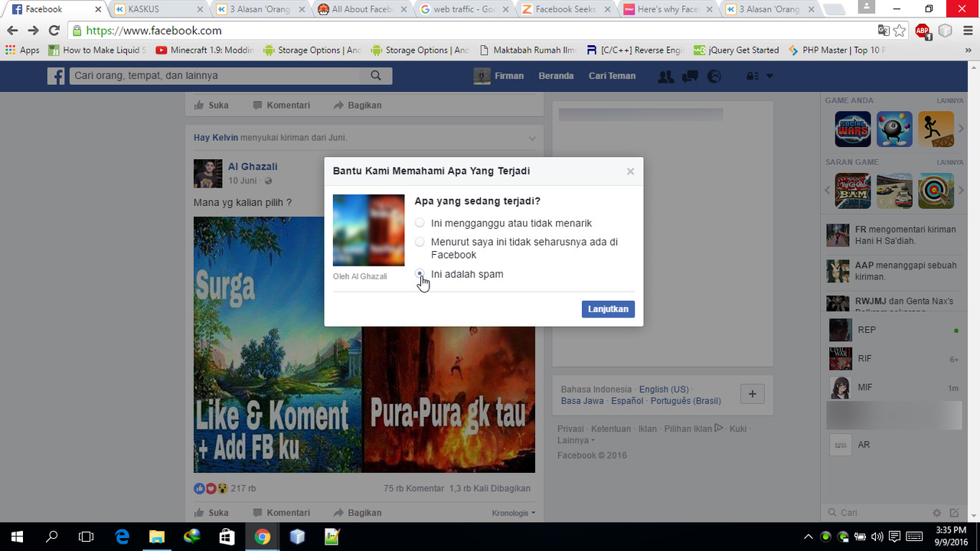Switch to 'All About Facebook' tab
Image resolution: width=980 pixels, height=551 pixels.
[x=364, y=9]
